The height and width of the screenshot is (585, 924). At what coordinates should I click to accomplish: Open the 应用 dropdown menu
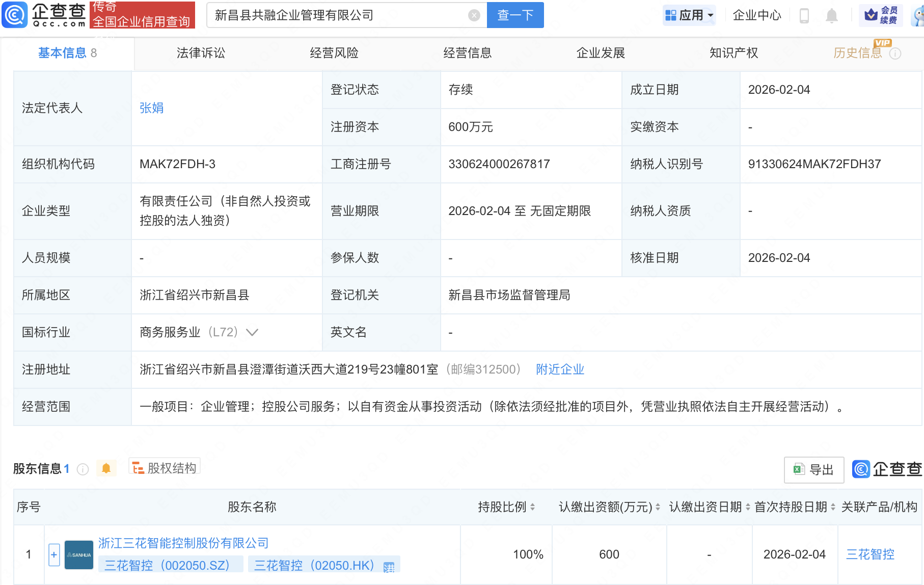click(x=689, y=15)
